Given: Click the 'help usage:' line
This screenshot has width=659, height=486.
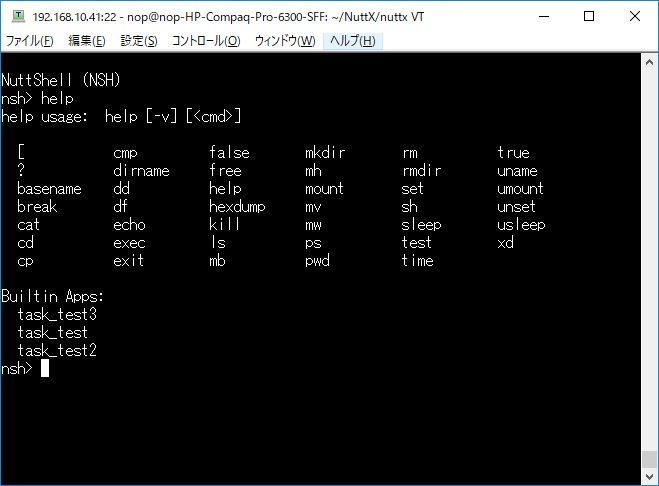Looking at the screenshot, I should (x=121, y=116).
